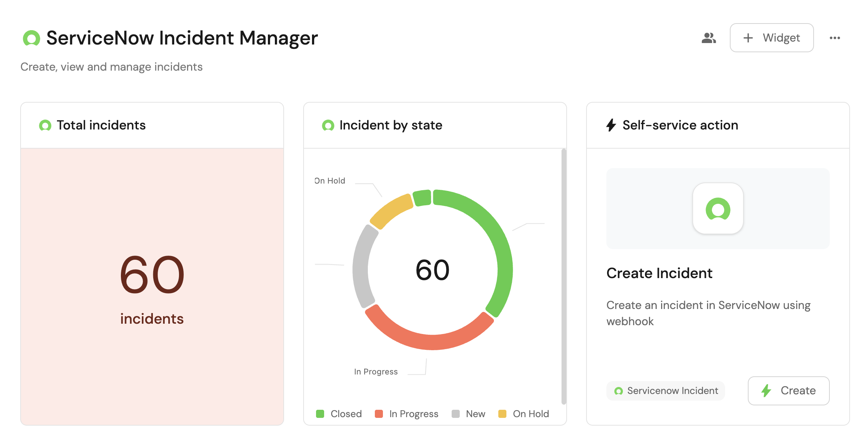The height and width of the screenshot is (437, 868).
Task: Click the Incident by state logo icon
Action: [328, 125]
